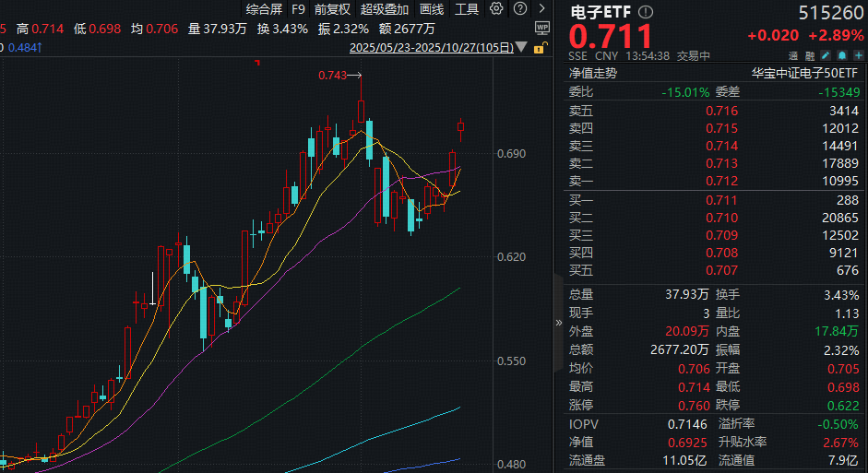
Task: Expand more toolbar options arrow
Action: [541, 9]
